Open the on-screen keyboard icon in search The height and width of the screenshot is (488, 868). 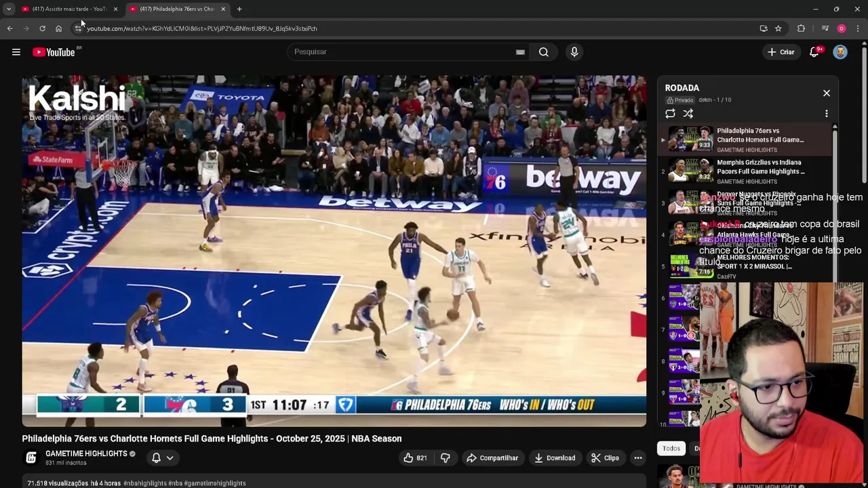[520, 52]
